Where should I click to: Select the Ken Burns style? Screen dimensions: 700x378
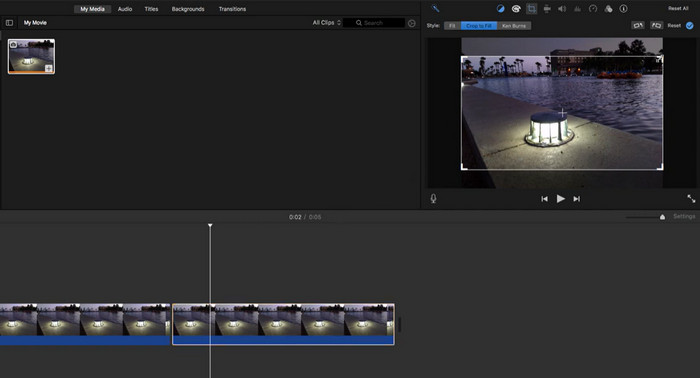click(x=514, y=26)
